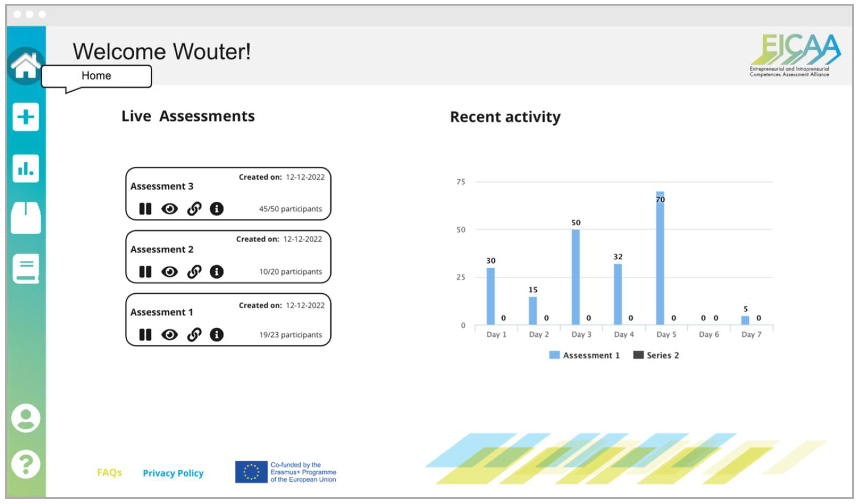Click the Home house icon in sidebar
The width and height of the screenshot is (858, 504).
point(25,66)
